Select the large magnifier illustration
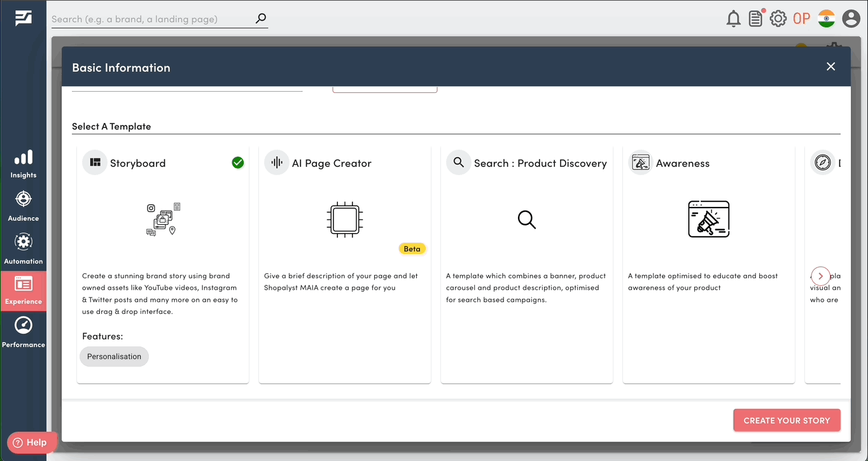Image resolution: width=868 pixels, height=461 pixels. 527,220
